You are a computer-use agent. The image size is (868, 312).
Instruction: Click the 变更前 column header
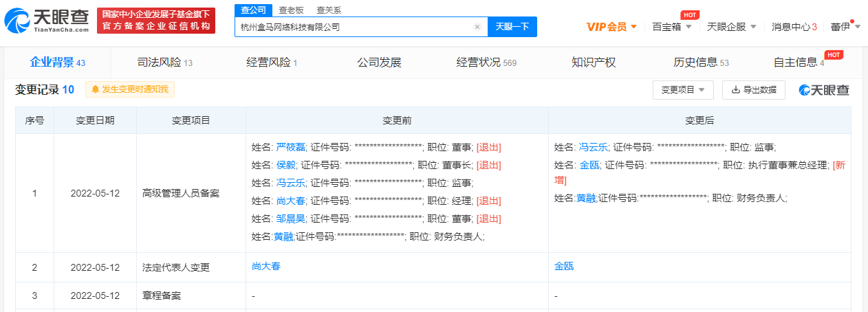(x=397, y=120)
